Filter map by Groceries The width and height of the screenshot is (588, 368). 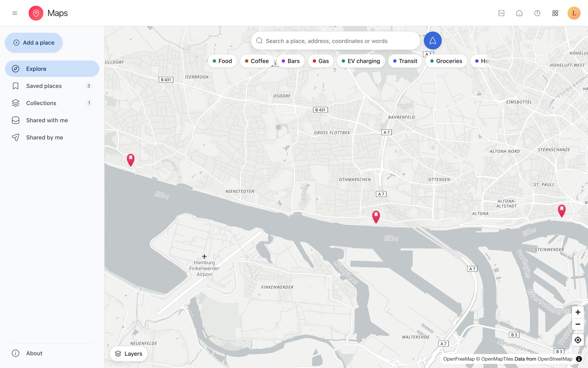(x=446, y=61)
